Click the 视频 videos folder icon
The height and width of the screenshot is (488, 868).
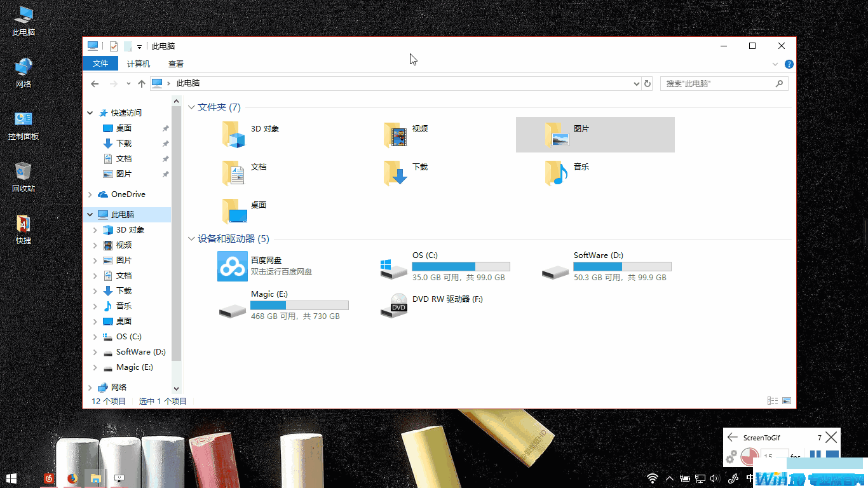click(395, 135)
